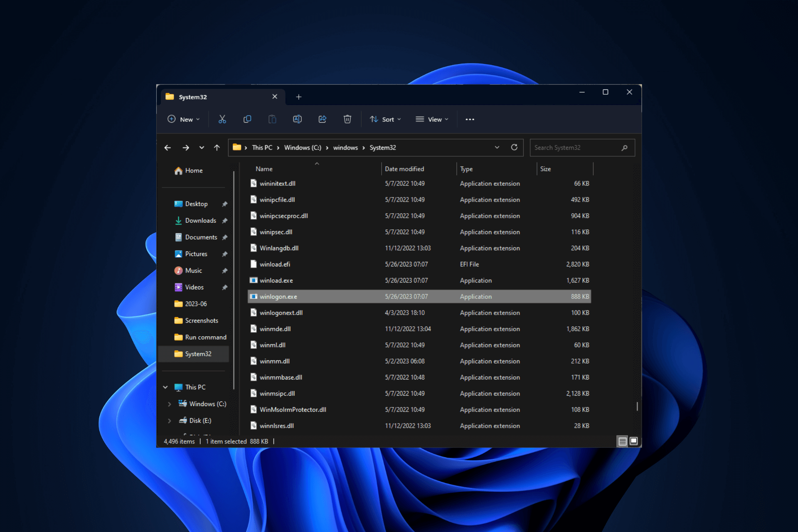Open the overflow menu with ellipsis
The width and height of the screenshot is (798, 532).
click(469, 119)
